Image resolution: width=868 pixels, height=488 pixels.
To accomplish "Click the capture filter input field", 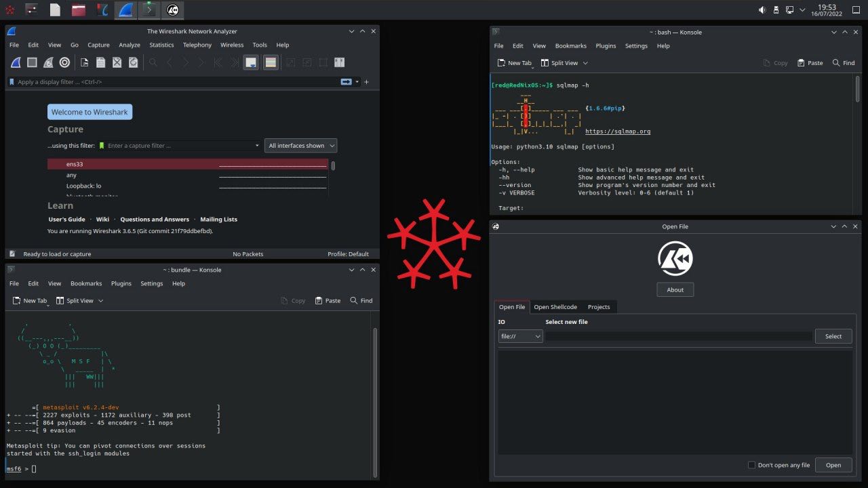I will (179, 146).
